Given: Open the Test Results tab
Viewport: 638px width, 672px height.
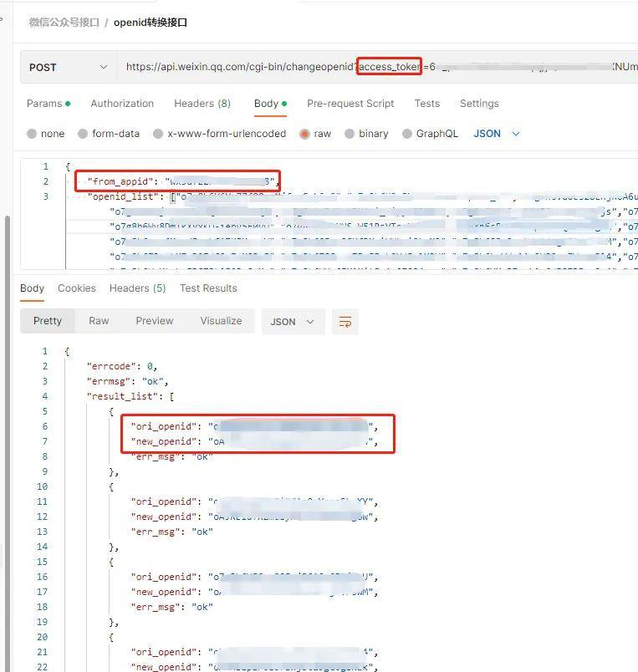Looking at the screenshot, I should (x=208, y=288).
